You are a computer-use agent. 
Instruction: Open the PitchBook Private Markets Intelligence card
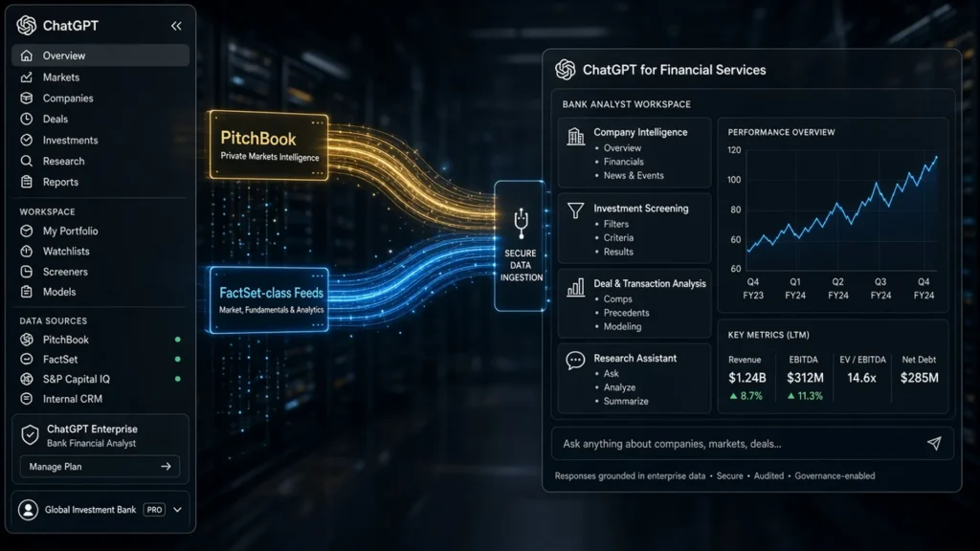pos(269,145)
